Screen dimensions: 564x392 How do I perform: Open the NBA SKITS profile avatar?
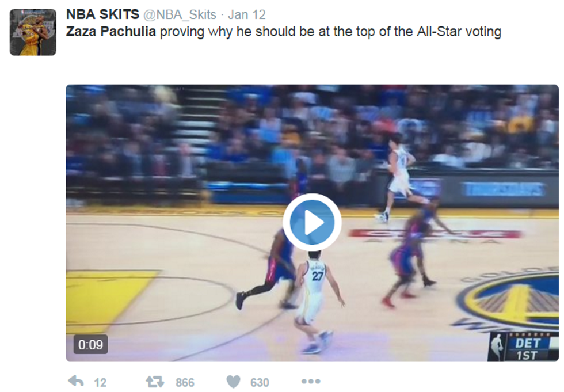tap(33, 32)
